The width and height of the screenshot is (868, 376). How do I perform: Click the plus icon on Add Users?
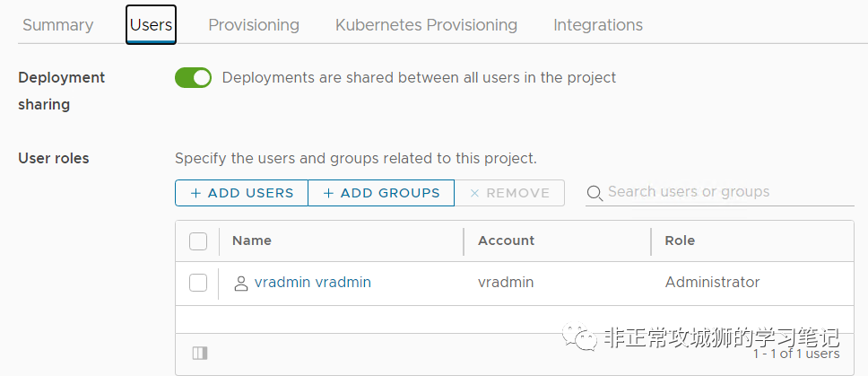point(195,193)
